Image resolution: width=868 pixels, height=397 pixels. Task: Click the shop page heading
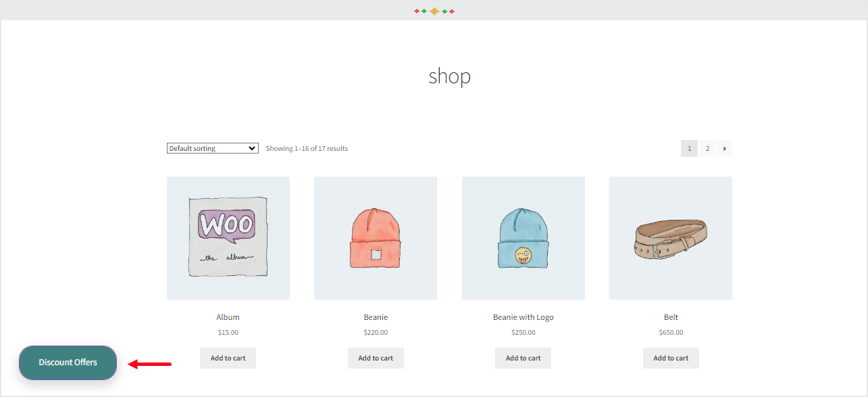coord(449,76)
